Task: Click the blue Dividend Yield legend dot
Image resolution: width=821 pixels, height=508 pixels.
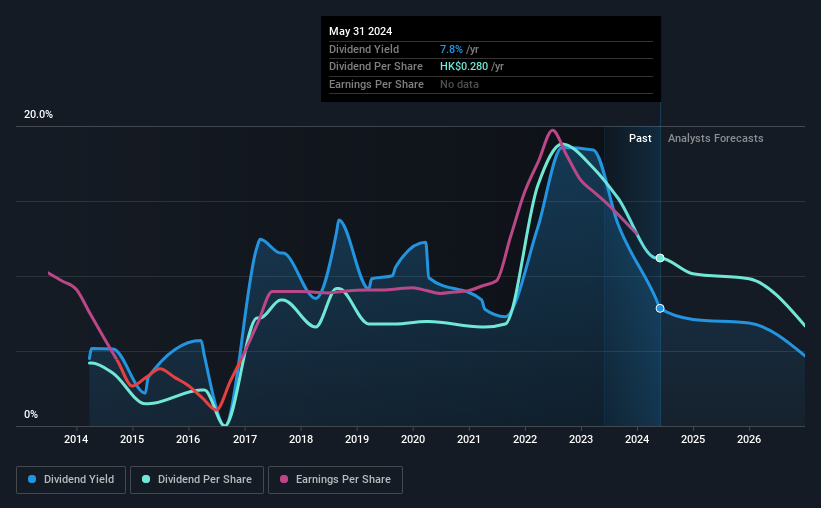Action: pyautogui.click(x=32, y=479)
